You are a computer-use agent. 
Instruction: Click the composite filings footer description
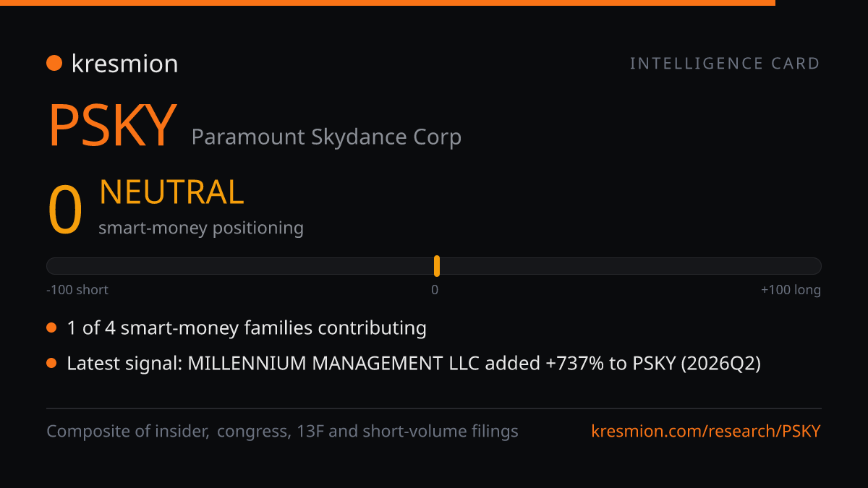click(282, 432)
